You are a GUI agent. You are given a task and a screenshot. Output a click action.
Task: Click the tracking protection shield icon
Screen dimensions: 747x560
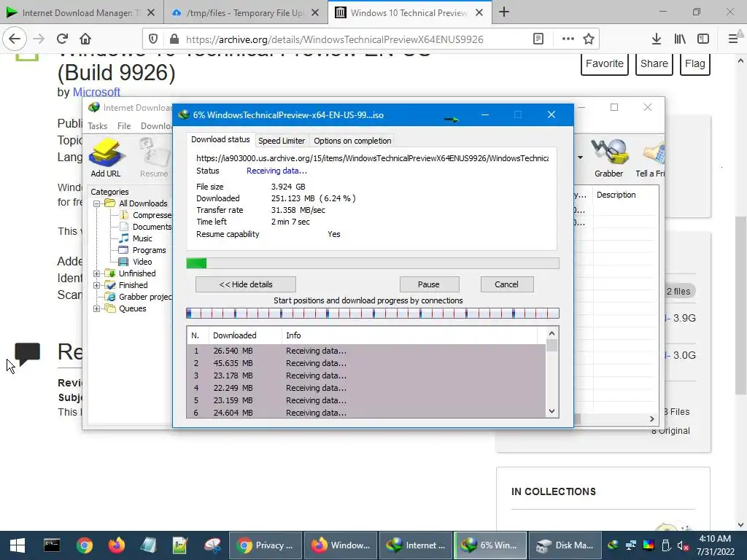(153, 39)
